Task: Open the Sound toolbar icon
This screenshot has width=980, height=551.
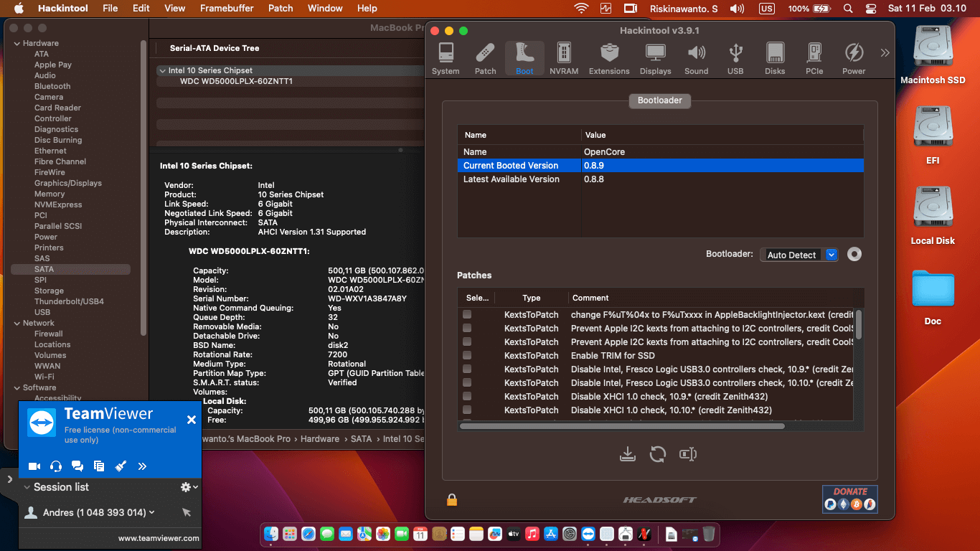Action: pyautogui.click(x=696, y=59)
